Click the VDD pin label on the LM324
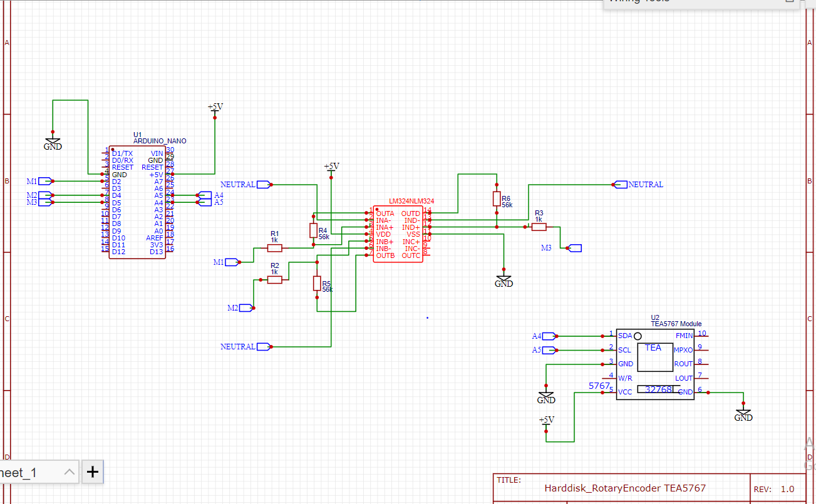Viewport: 816px width, 504px height. (x=383, y=234)
